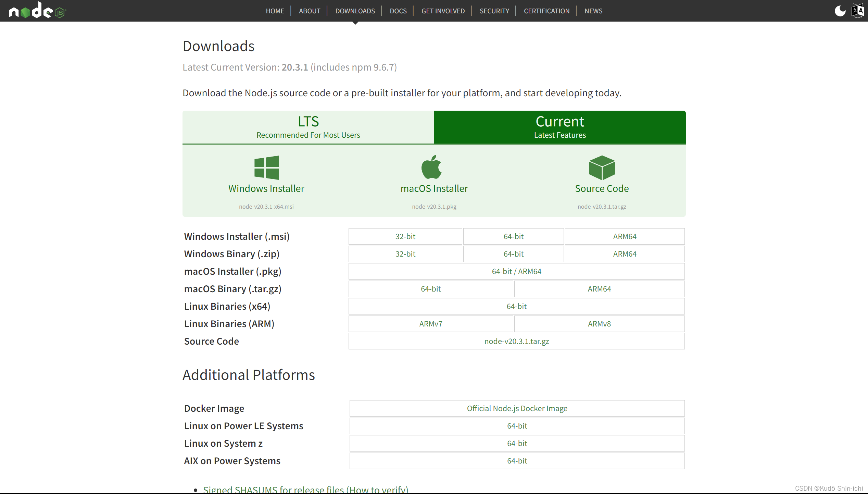Select 32-bit Windows Installer (.msi)
The height and width of the screenshot is (494, 868).
click(405, 236)
